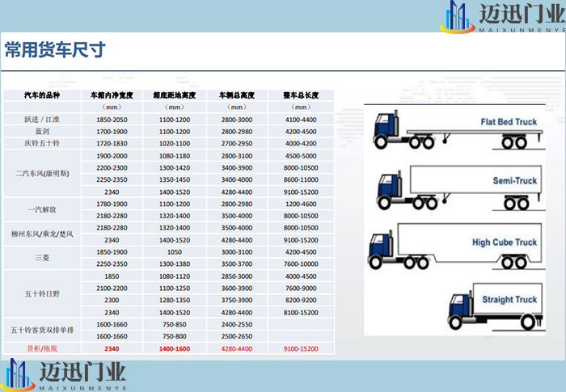Click the 1900-2000 width cell
The width and height of the screenshot is (566, 392).
pyautogui.click(x=112, y=155)
